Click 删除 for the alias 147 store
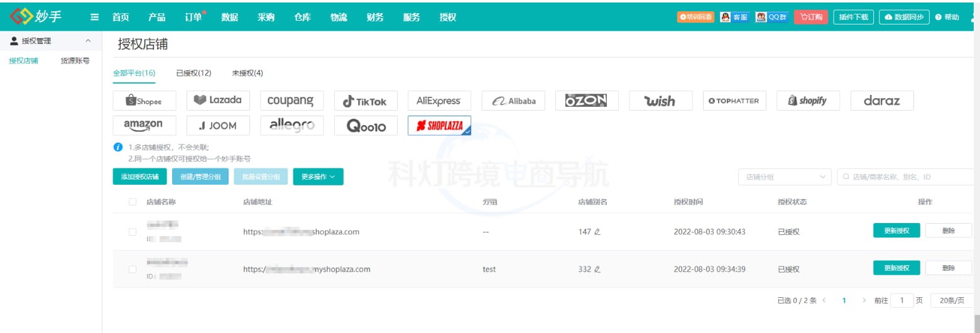Image resolution: width=980 pixels, height=333 pixels. coord(949,231)
